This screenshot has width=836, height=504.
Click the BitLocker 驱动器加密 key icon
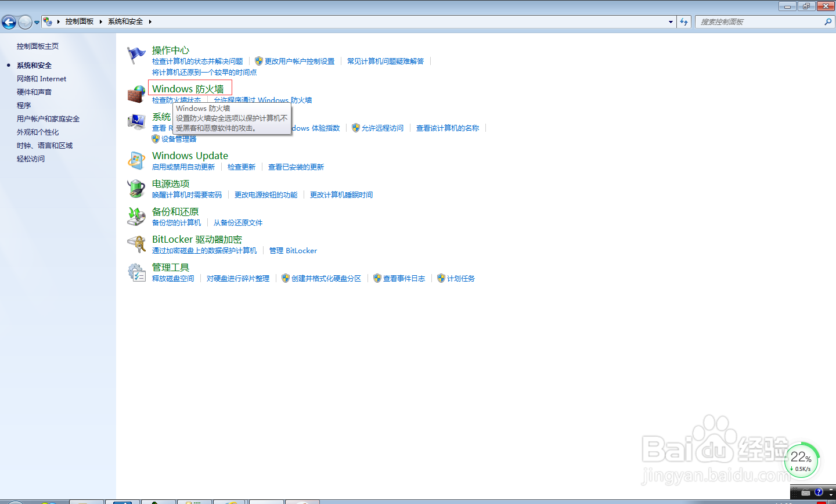coord(136,244)
